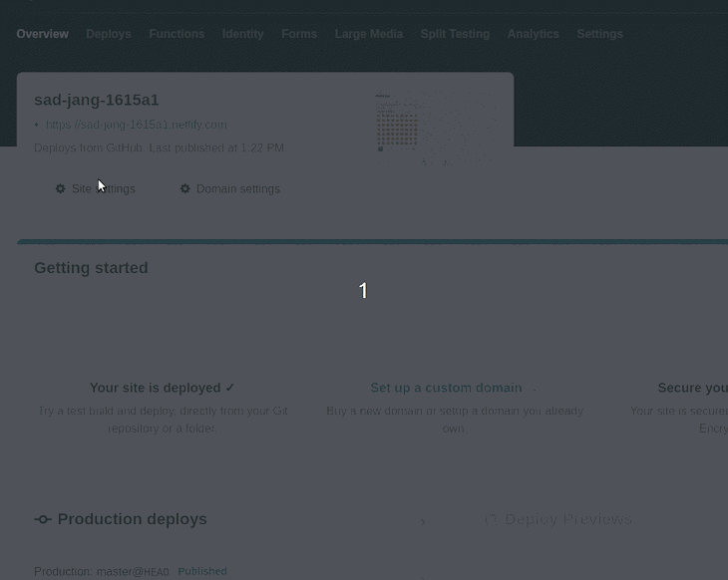Click the Deploy Previews icon

click(x=491, y=519)
